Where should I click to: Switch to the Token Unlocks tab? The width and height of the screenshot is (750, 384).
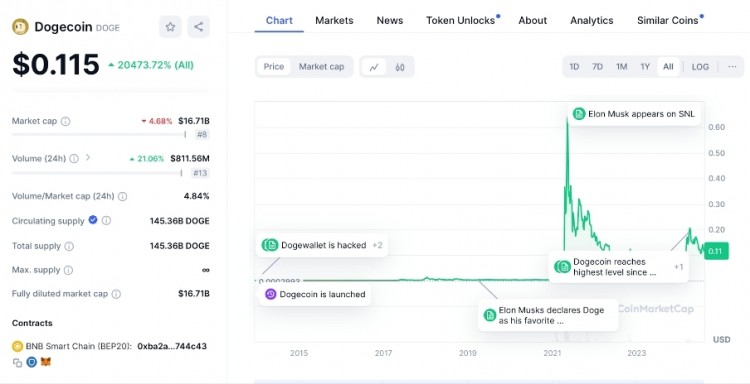tap(461, 21)
